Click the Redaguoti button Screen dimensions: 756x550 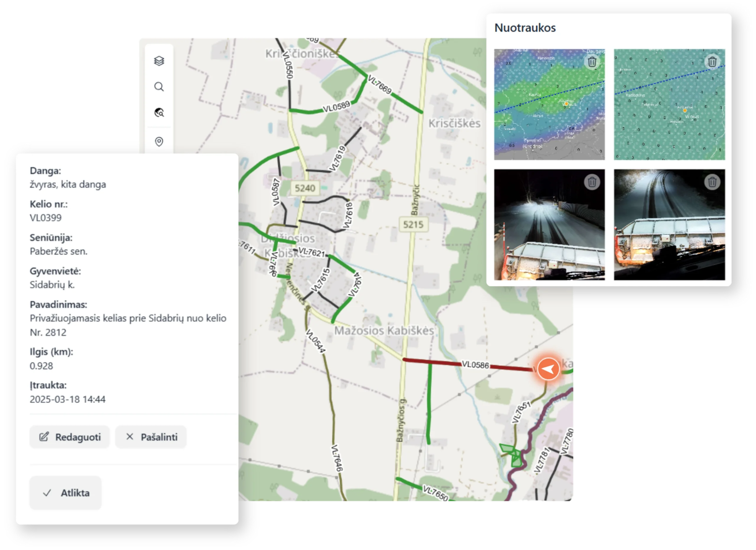[70, 437]
